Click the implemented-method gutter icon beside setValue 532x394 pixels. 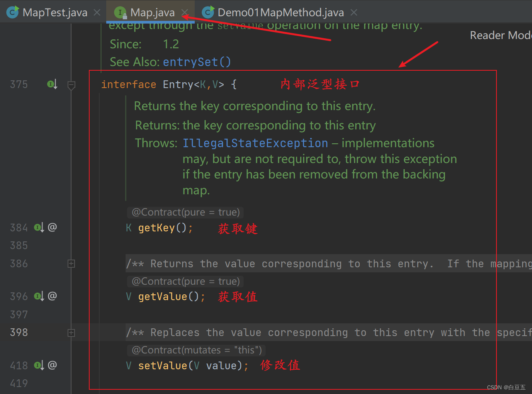pos(39,365)
